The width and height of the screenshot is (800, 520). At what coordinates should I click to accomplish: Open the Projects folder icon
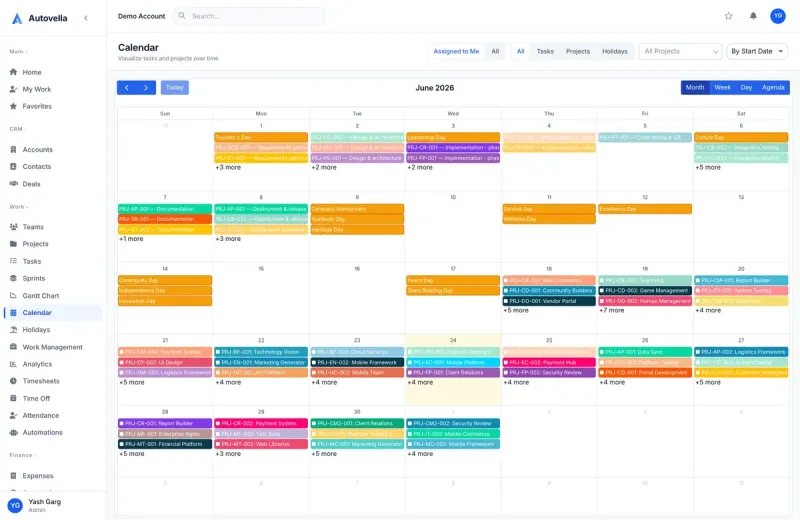click(x=13, y=244)
